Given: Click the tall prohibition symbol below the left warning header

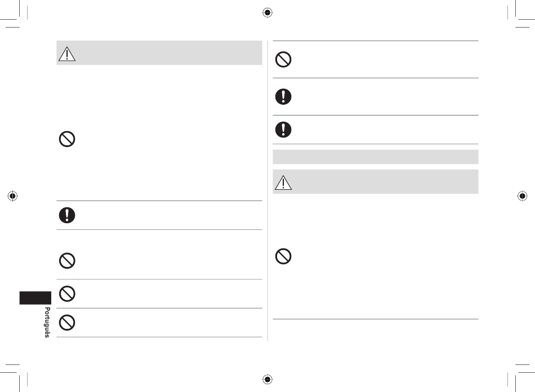Looking at the screenshot, I should 67,139.
